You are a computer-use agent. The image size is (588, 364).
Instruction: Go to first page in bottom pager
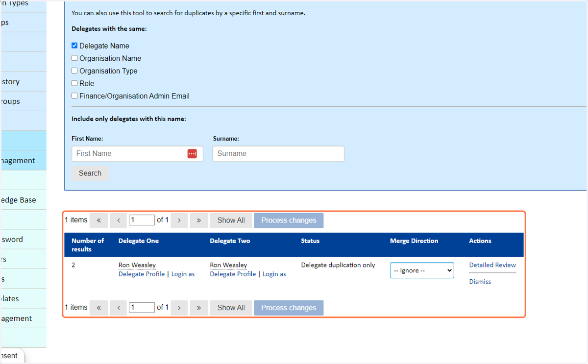coord(99,308)
